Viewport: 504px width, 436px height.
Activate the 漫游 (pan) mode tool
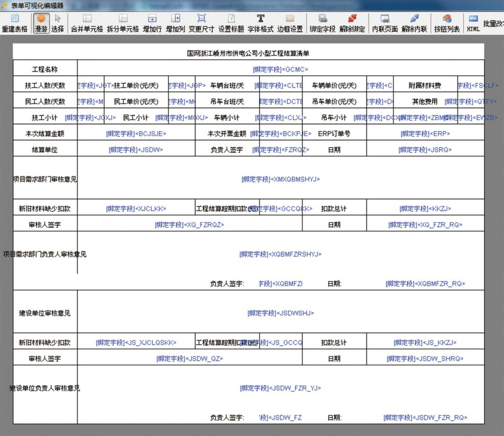point(41,24)
